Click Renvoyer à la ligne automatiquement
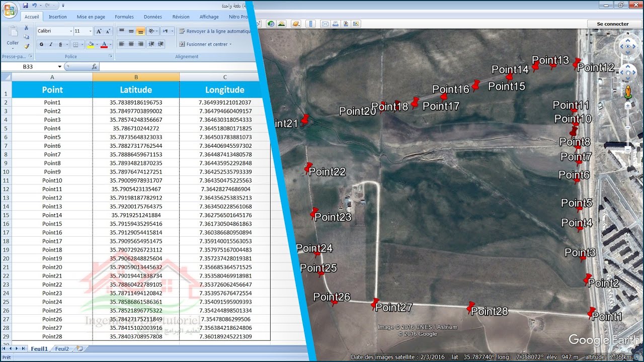Viewport: 644px width, 362px height. click(215, 31)
